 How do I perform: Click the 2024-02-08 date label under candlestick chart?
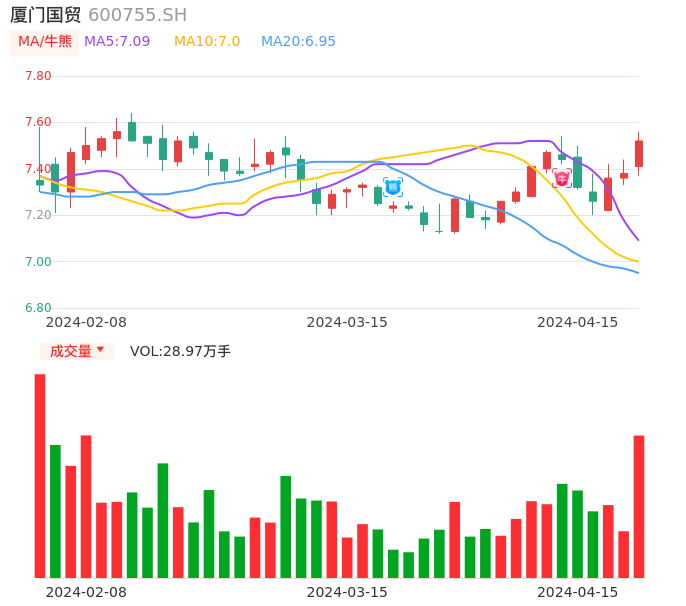[x=86, y=322]
